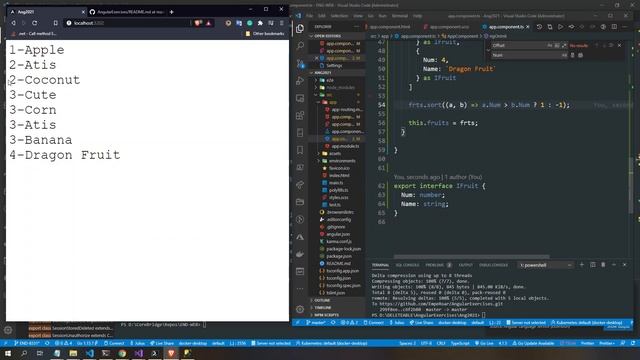
Task: Toggle Find in Selection option
Action: click(x=611, y=45)
